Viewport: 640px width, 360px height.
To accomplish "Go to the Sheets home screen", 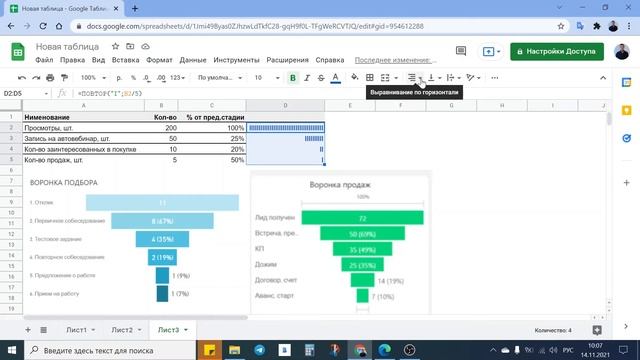I will pyautogui.click(x=18, y=52).
